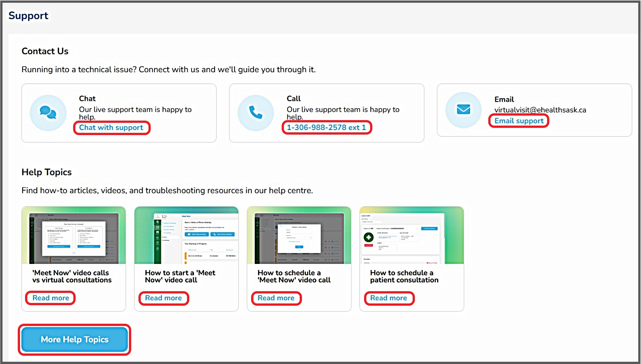Read more on scheduling Meet Now video call
Image resolution: width=641 pixels, height=364 pixels.
pos(276,298)
